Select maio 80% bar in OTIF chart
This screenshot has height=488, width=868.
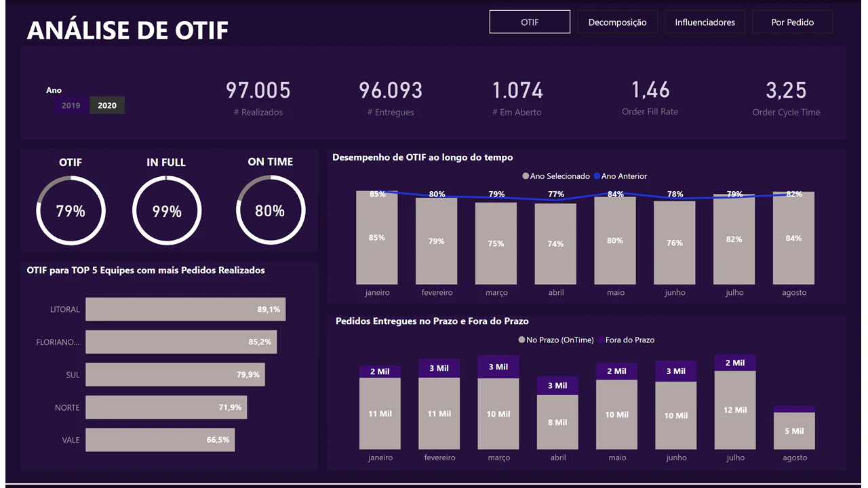coord(615,241)
